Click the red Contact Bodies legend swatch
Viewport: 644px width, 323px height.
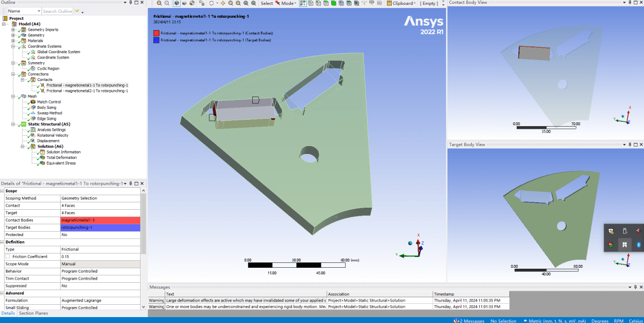tap(156, 33)
